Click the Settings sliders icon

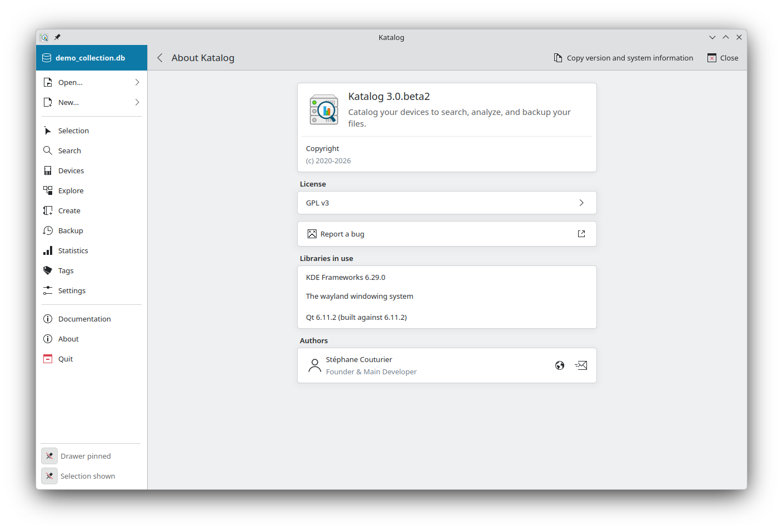(48, 290)
